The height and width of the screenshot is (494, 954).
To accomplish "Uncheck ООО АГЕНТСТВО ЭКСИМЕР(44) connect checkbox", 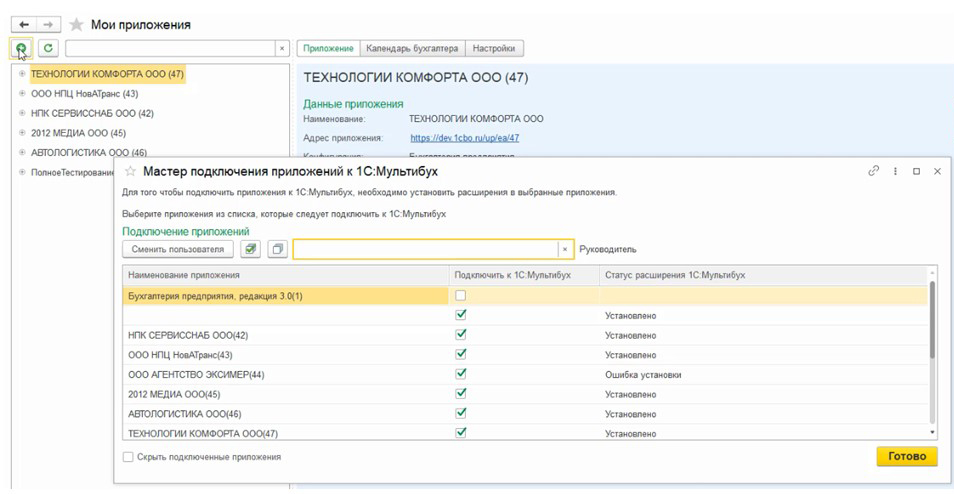I will click(x=461, y=374).
